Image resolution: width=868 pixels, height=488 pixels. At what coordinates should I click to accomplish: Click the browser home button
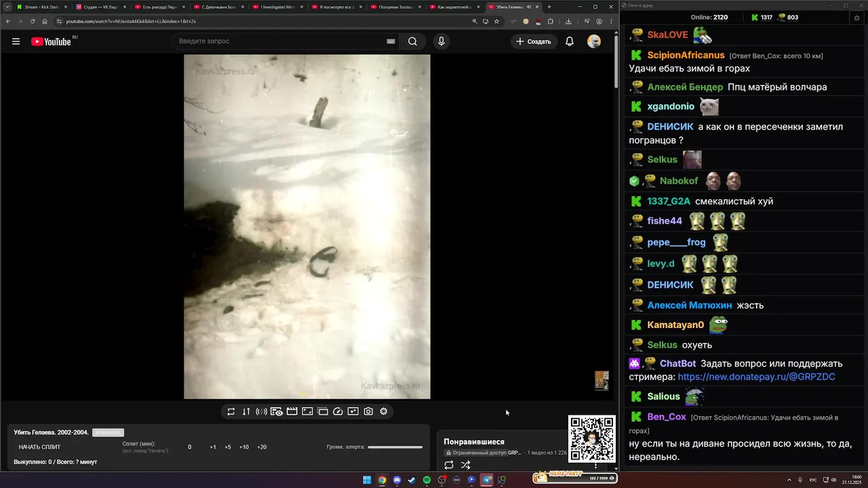[45, 21]
